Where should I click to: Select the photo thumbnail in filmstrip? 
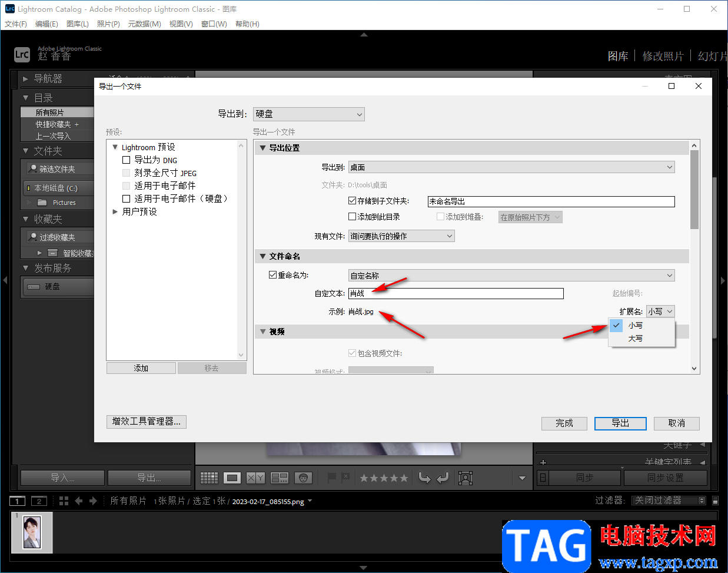(x=31, y=532)
